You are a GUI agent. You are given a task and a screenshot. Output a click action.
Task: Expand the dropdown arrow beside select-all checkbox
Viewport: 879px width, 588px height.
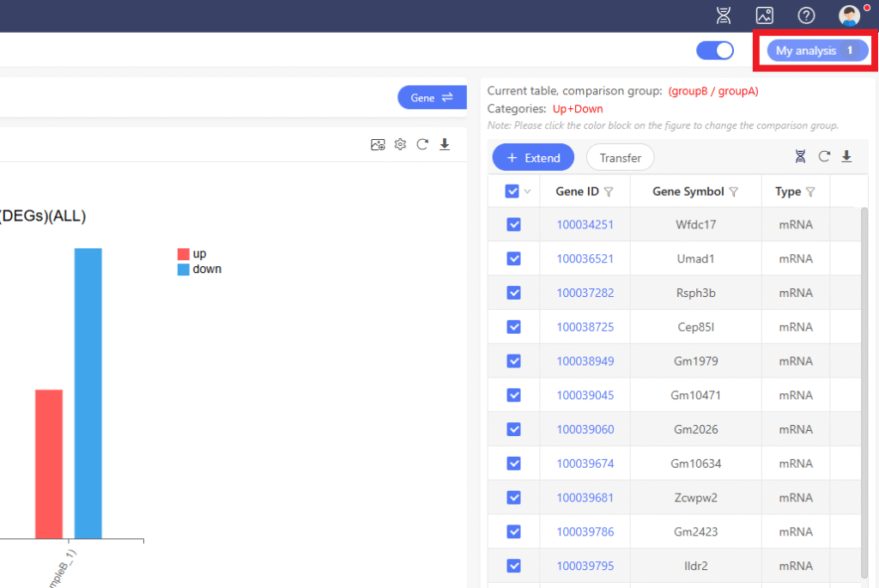528,191
